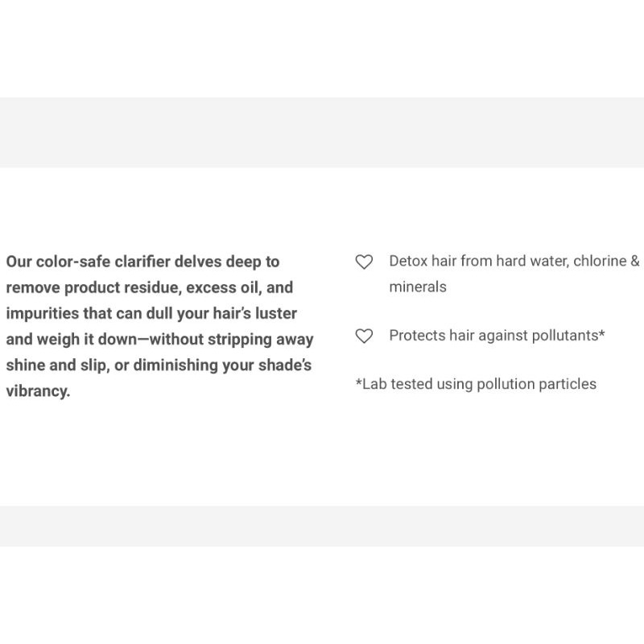Viewport: 644px width, 644px height.
Task: Click the heart icon beside Detox hair
Action: click(365, 262)
